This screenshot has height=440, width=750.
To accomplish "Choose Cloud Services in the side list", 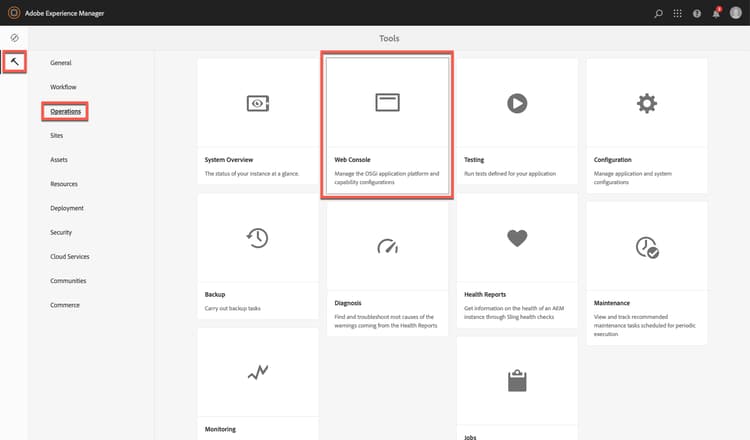I will click(70, 257).
